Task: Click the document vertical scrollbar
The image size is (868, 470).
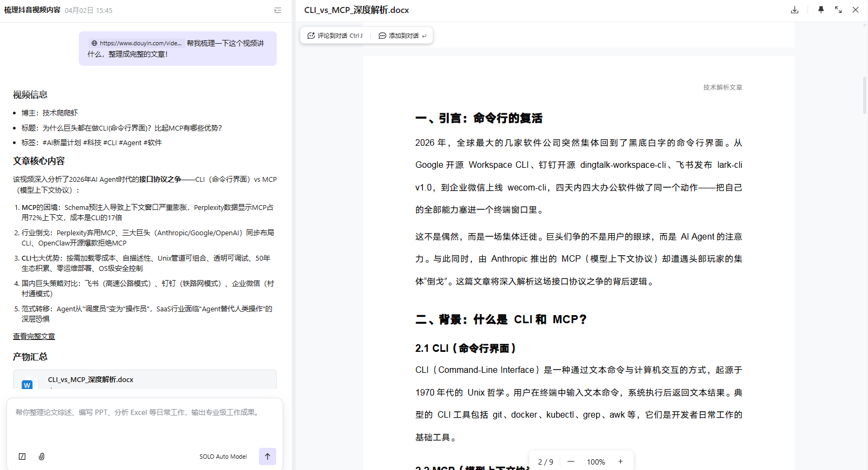Action: [x=864, y=96]
